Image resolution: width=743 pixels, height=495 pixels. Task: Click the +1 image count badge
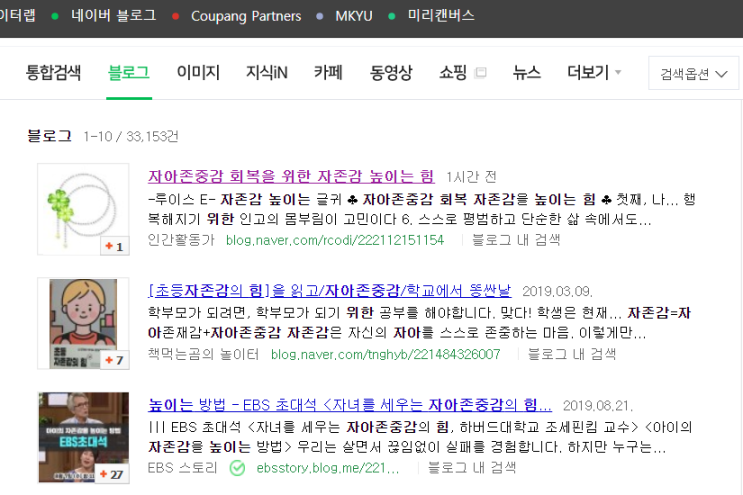click(115, 246)
